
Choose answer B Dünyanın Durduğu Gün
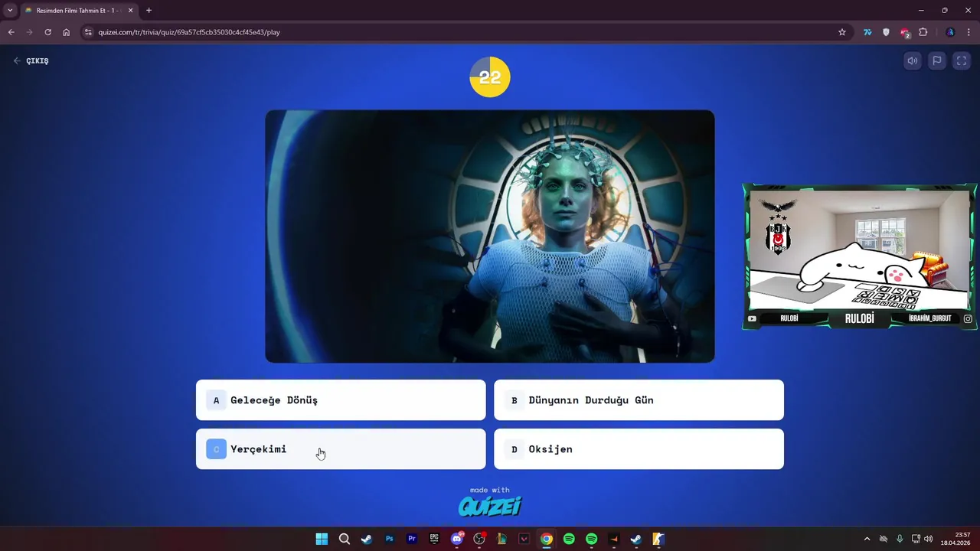[x=639, y=400]
